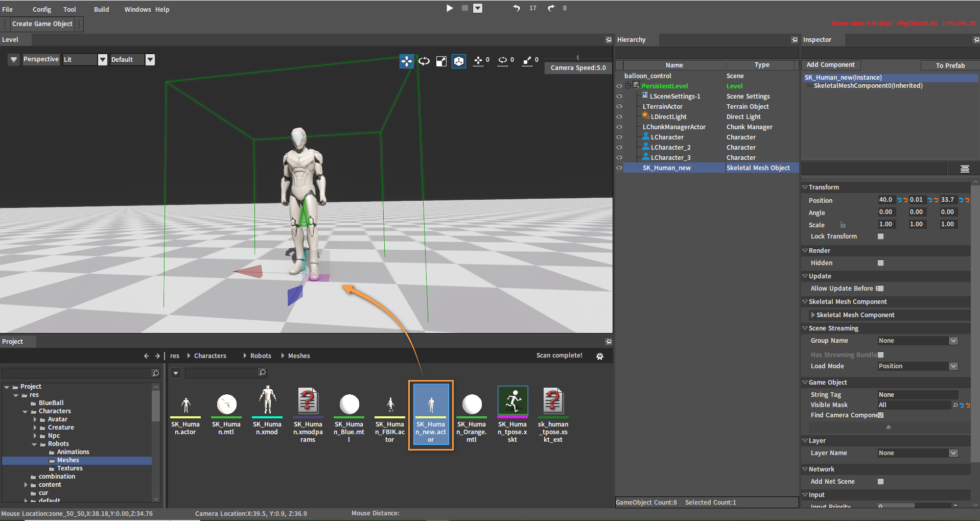This screenshot has height=521, width=980.
Task: Open the Load Mode dropdown
Action: [953, 366]
